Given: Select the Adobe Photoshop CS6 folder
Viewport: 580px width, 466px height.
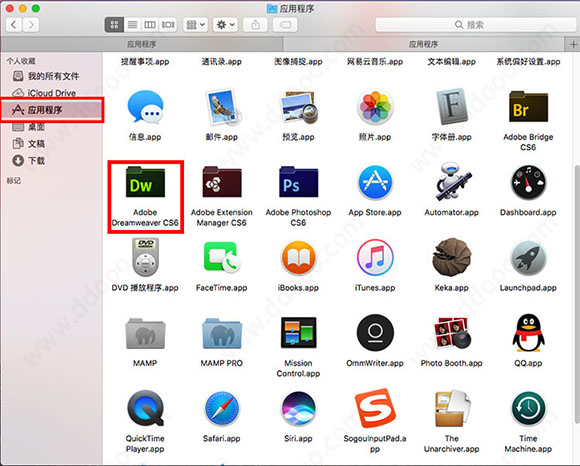Looking at the screenshot, I should 299,182.
